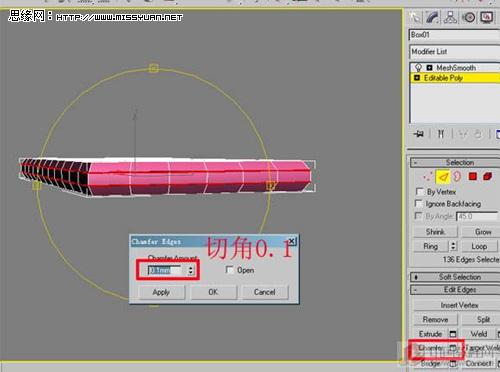The image size is (500, 372).
Task: Open the Modify panel tab
Action: pos(433,17)
